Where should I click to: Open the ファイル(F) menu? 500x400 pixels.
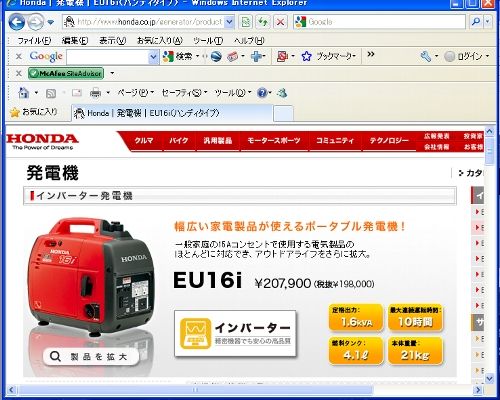[34, 41]
